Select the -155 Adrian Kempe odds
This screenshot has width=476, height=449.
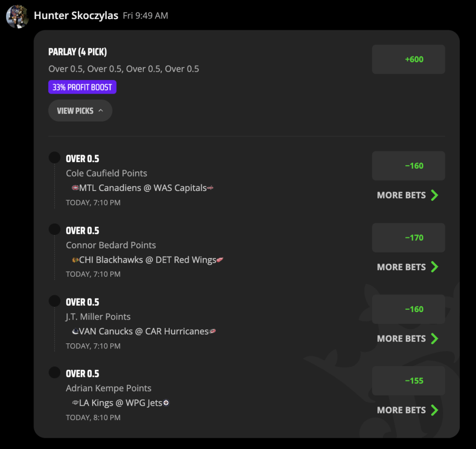[409, 381]
